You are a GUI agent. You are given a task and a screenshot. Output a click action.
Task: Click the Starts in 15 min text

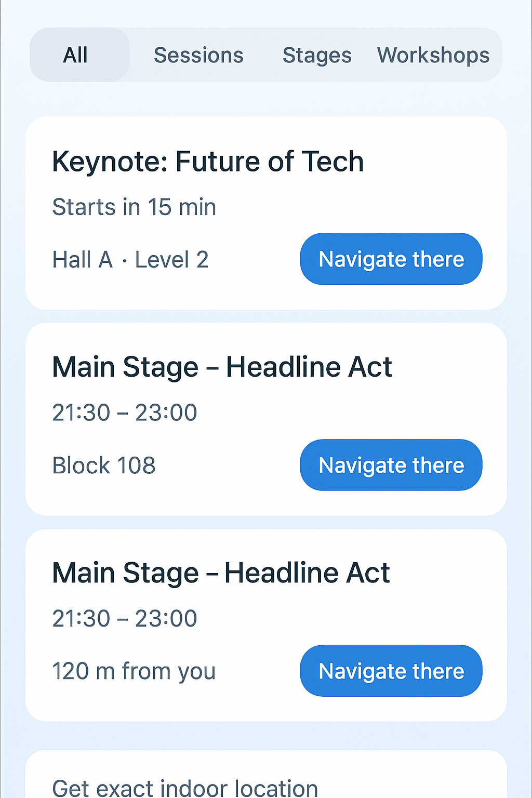tap(134, 207)
